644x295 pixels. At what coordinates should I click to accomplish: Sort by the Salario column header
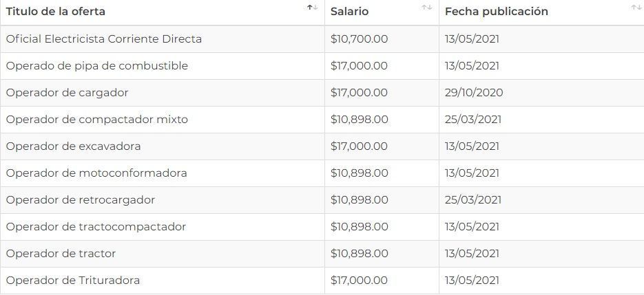click(349, 12)
